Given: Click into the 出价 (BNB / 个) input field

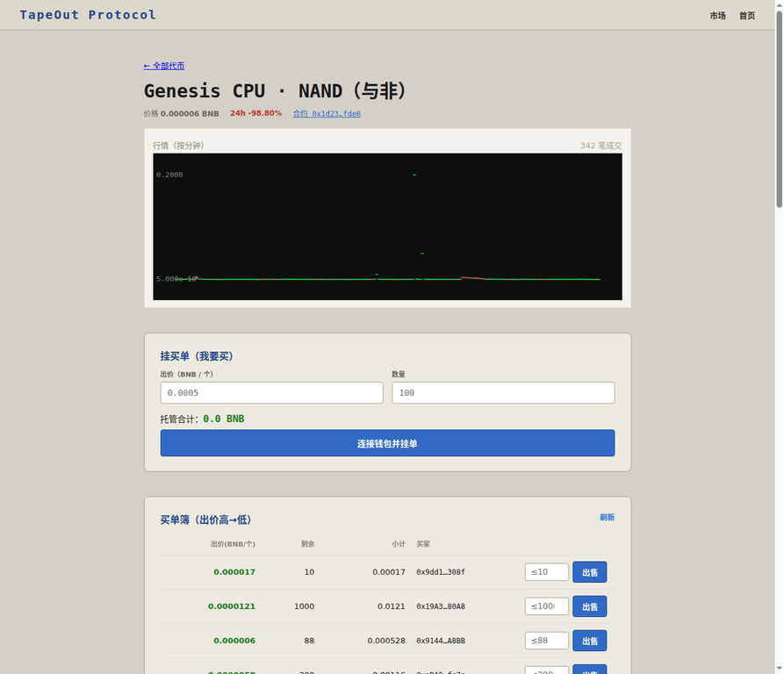Looking at the screenshot, I should coord(271,392).
